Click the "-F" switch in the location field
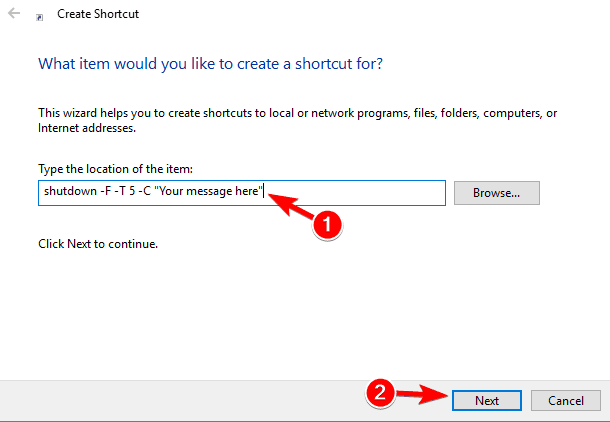The width and height of the screenshot is (610, 422). coord(106,191)
